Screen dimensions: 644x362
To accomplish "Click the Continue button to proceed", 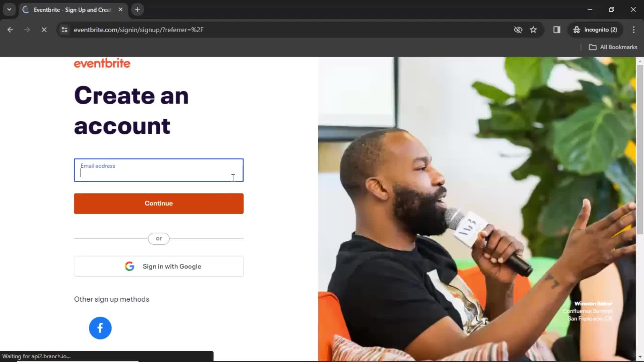I will (159, 203).
